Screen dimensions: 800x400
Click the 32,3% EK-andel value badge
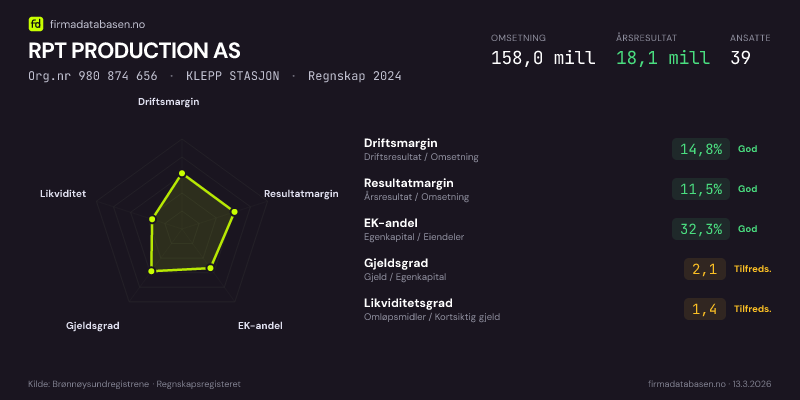[700, 229]
